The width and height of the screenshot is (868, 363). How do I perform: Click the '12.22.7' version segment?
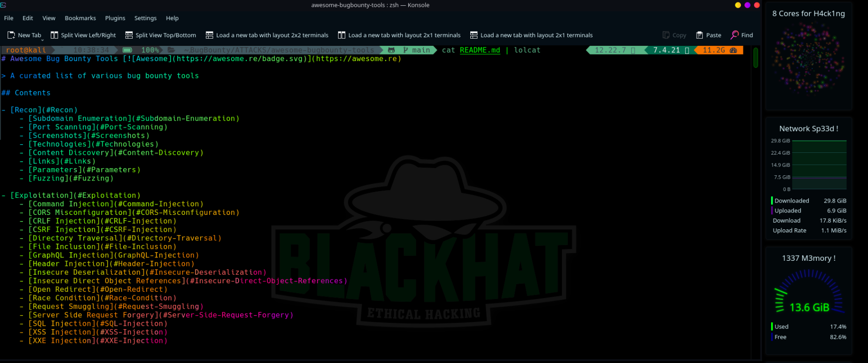click(x=614, y=50)
